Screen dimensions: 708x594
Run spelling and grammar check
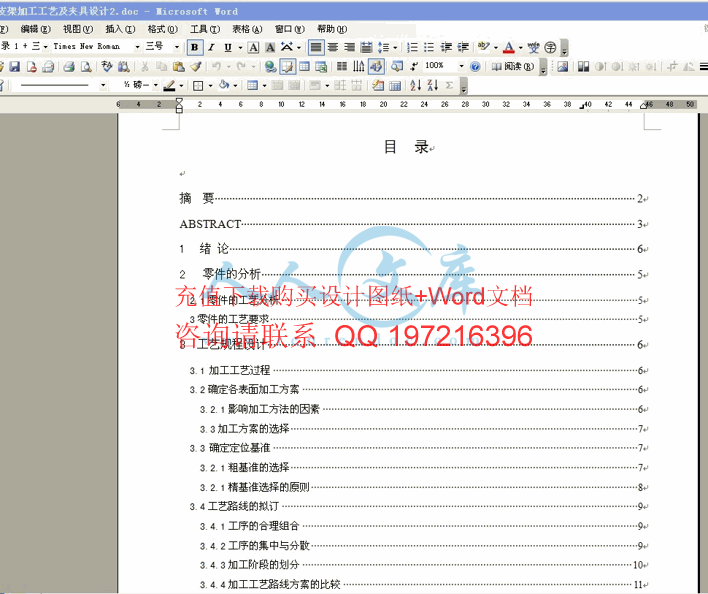click(x=107, y=67)
